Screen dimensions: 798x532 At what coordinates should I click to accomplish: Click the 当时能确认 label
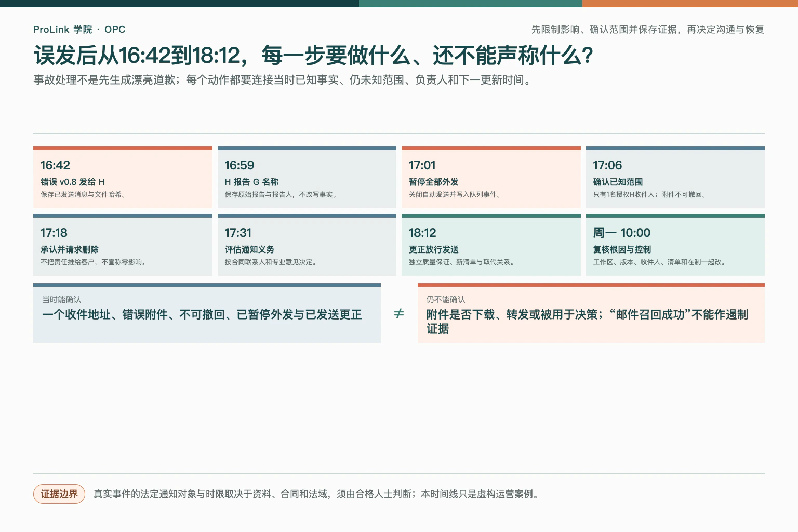click(61, 300)
